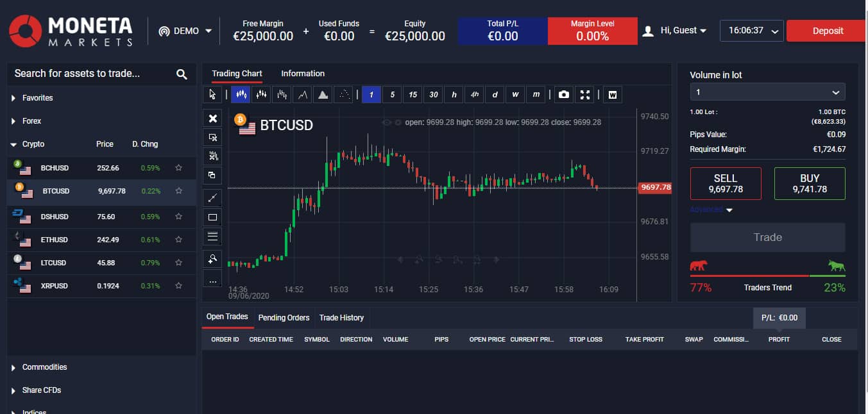The width and height of the screenshot is (868, 414).
Task: Toggle favorite star for ETHUSD
Action: point(179,240)
